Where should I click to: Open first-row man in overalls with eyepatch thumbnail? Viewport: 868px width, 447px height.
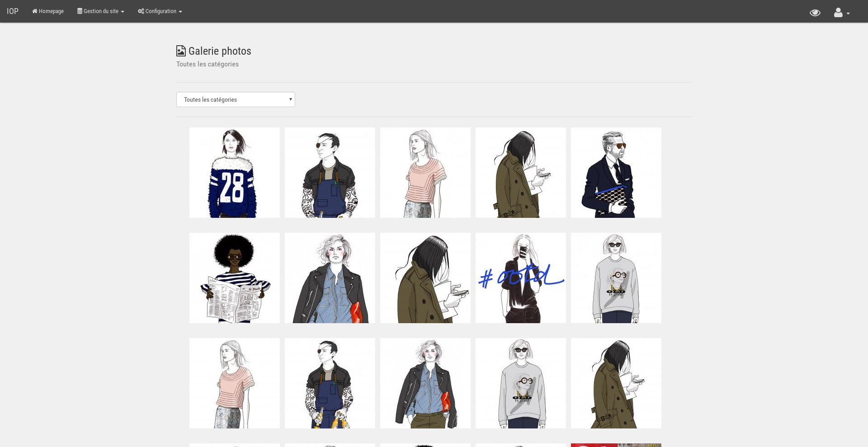click(330, 173)
